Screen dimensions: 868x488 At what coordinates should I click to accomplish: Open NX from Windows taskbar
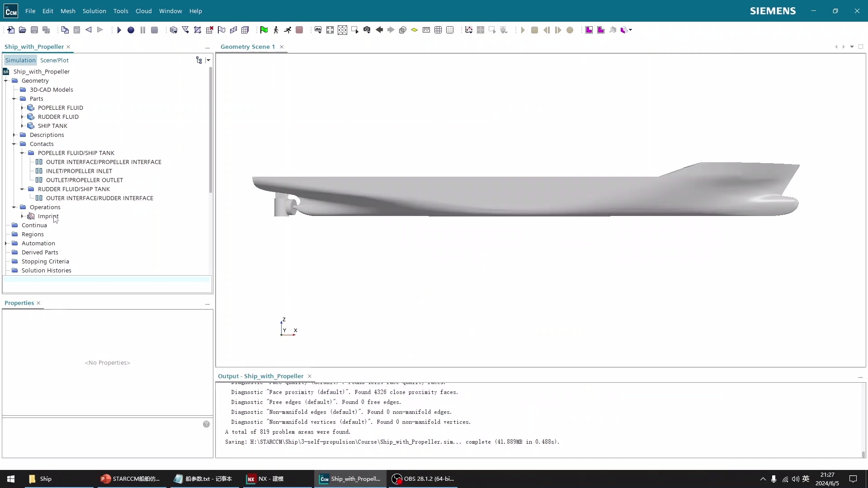(x=265, y=479)
